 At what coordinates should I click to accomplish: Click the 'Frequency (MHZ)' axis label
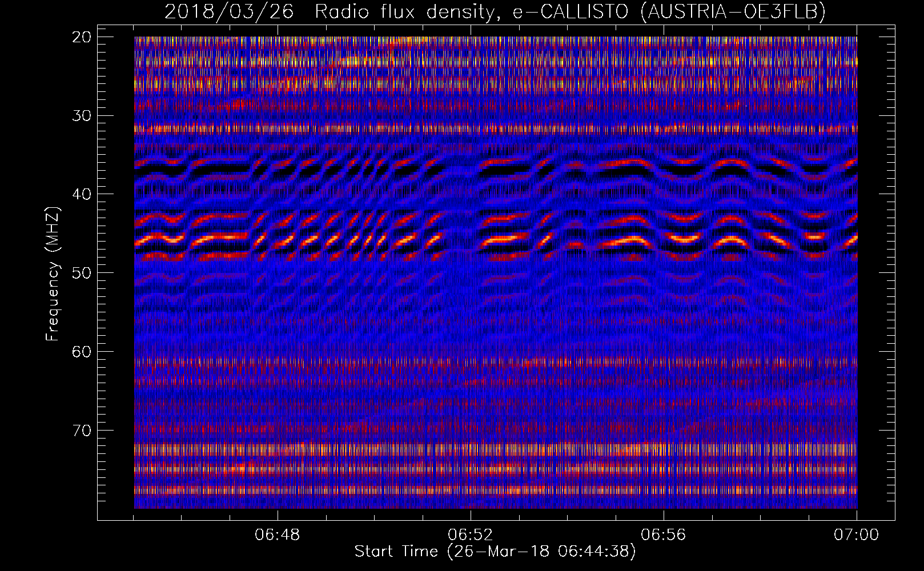(x=53, y=274)
